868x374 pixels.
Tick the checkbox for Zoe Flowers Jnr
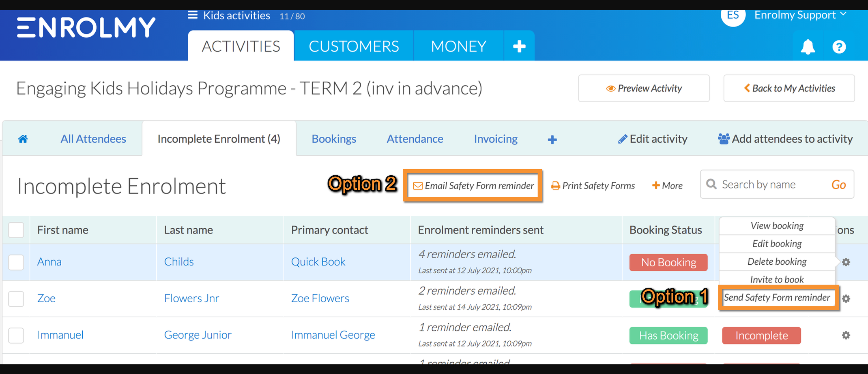click(16, 298)
